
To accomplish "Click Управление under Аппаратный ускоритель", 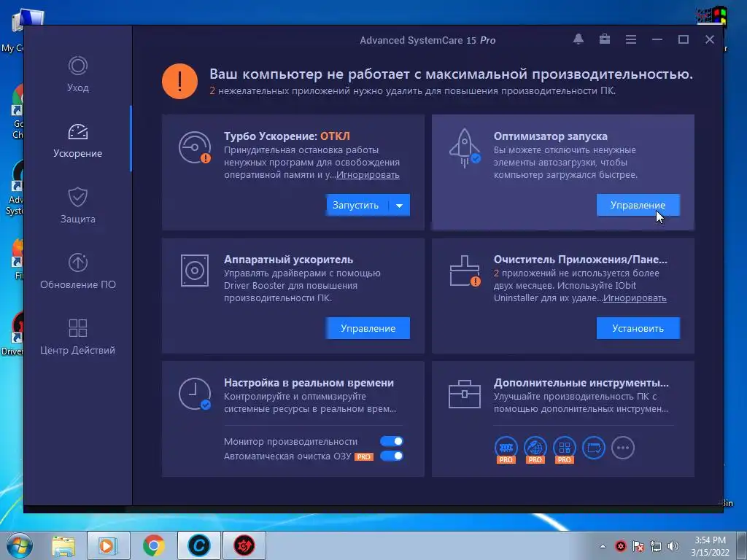I will click(x=368, y=328).
